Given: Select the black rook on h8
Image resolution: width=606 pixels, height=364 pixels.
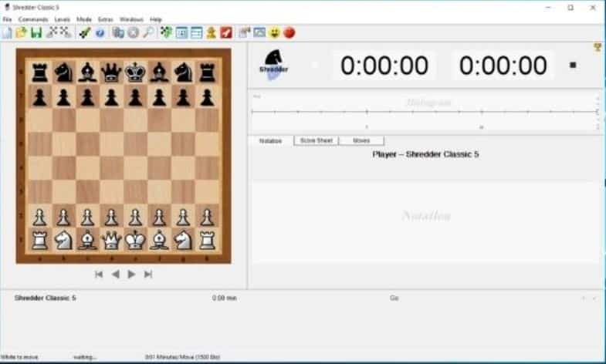Looking at the screenshot, I should [x=207, y=72].
